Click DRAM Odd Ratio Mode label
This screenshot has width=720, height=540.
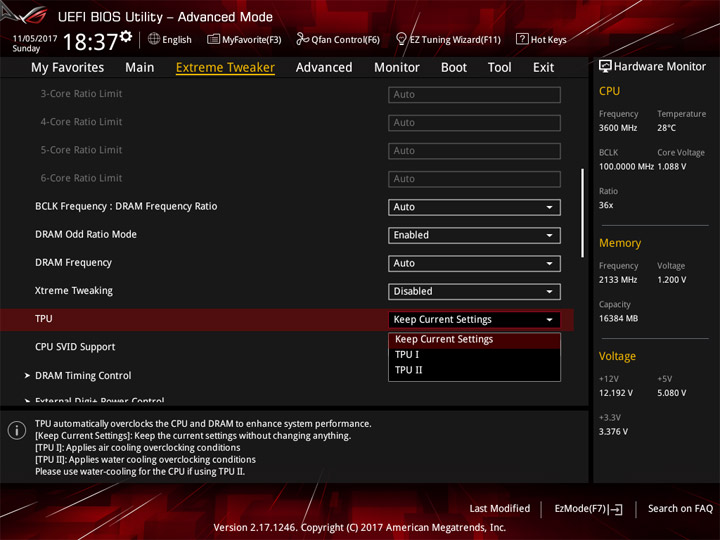click(86, 234)
